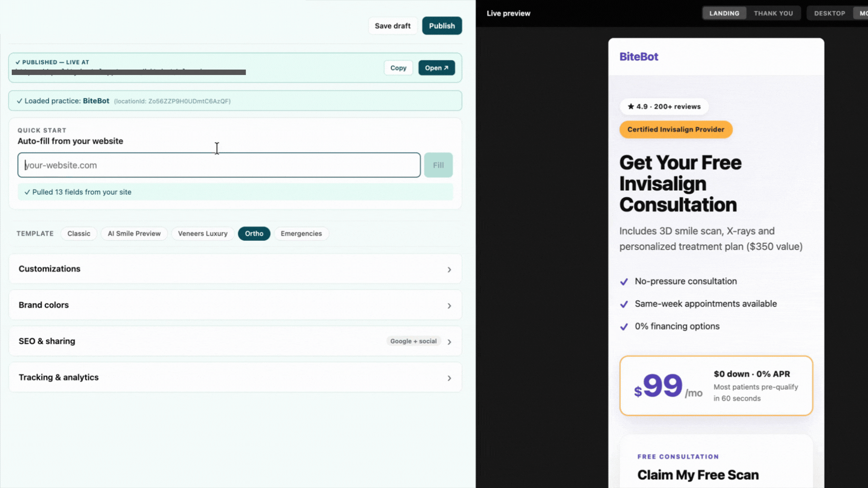Click the Get Your Free Invisalign Consultation headline
This screenshot has height=488, width=868.
pyautogui.click(x=680, y=183)
